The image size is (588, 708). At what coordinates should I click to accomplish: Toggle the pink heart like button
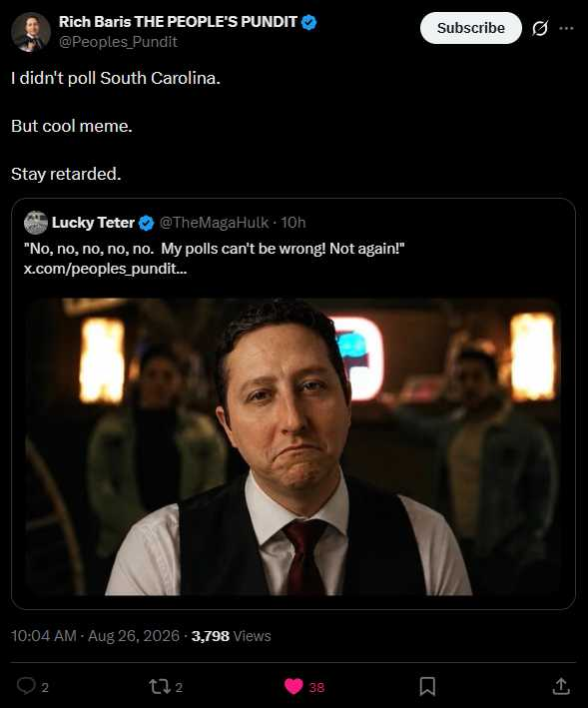[294, 687]
